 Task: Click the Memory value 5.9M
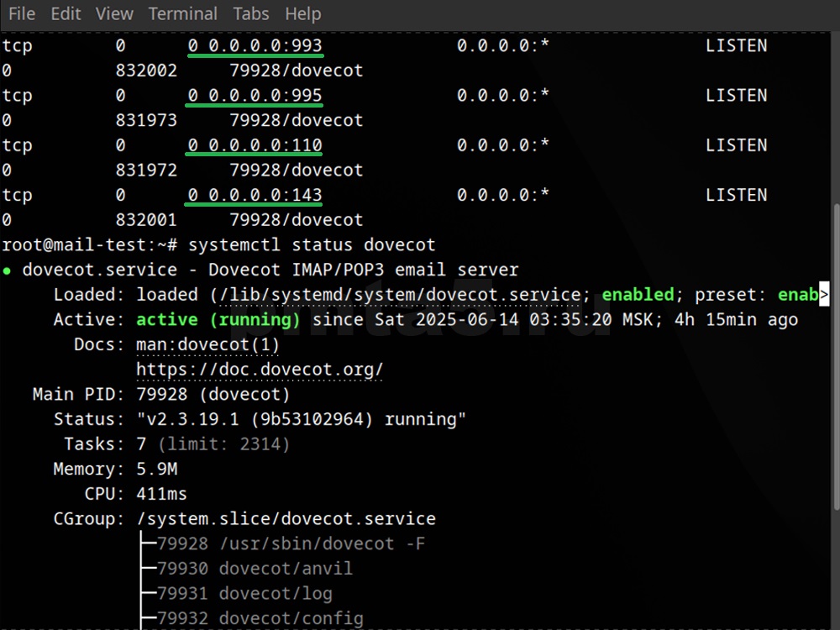157,470
